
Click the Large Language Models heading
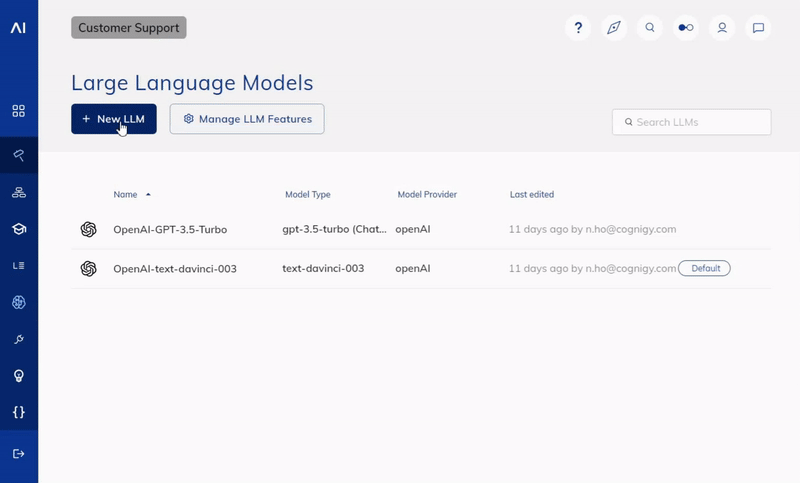click(192, 83)
